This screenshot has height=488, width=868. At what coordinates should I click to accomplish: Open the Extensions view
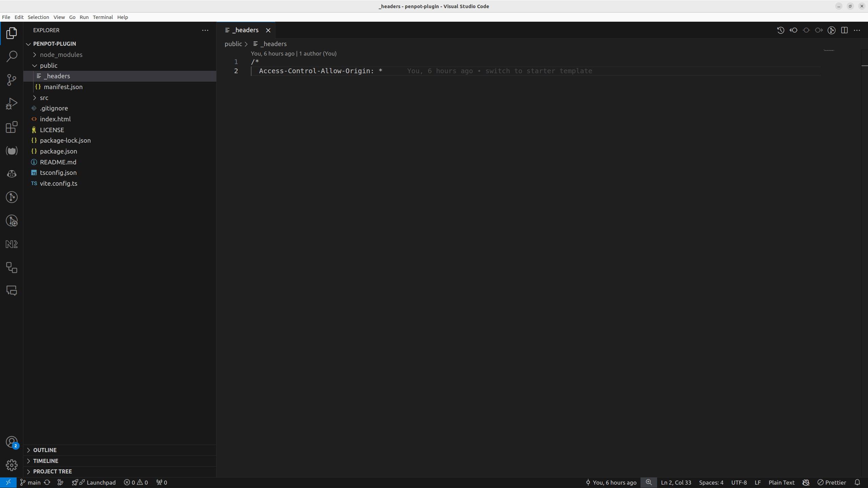click(x=12, y=127)
